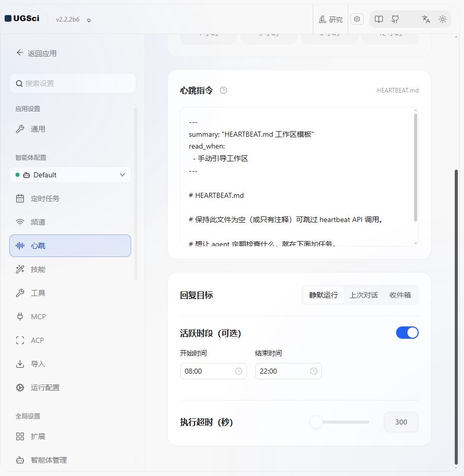Open MCP settings page
The width and height of the screenshot is (464, 476).
coord(70,317)
